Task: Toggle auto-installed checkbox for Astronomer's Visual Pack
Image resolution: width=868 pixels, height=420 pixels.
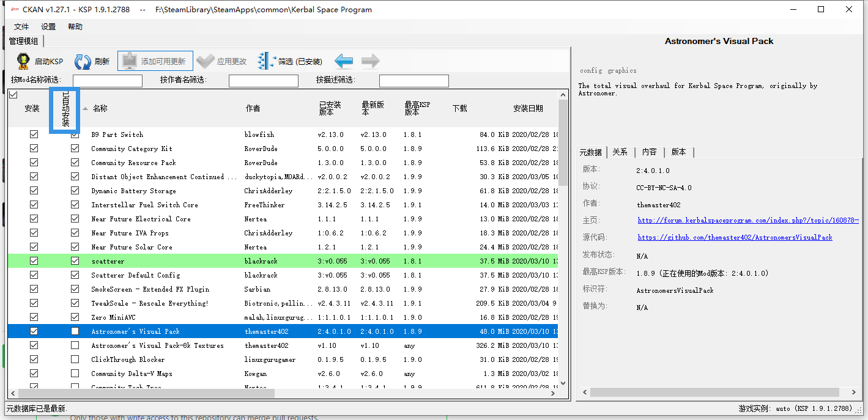Action: tap(75, 331)
